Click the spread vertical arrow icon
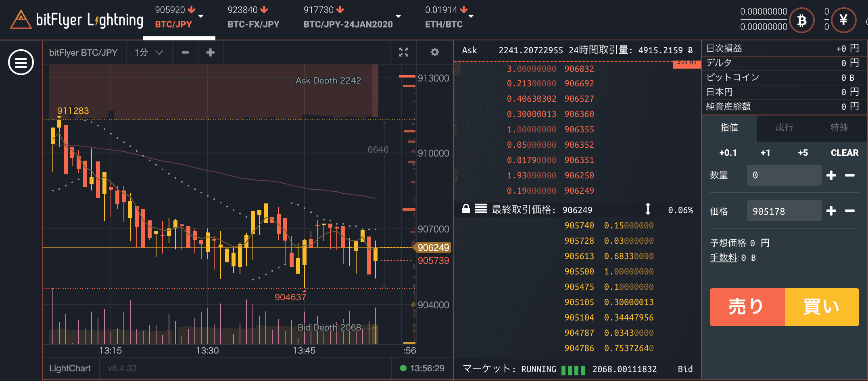The height and width of the screenshot is (381, 868). point(648,209)
